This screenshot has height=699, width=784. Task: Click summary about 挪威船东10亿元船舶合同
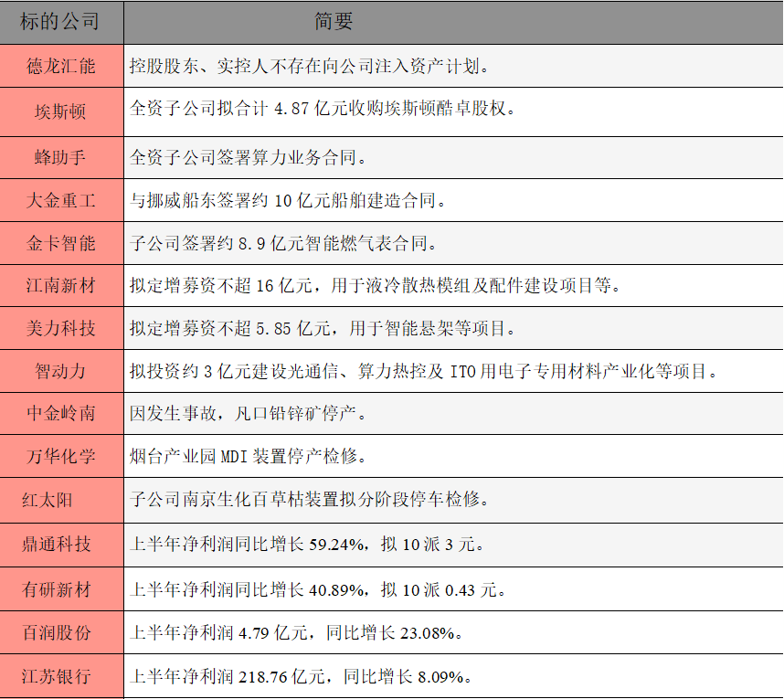[453, 200]
